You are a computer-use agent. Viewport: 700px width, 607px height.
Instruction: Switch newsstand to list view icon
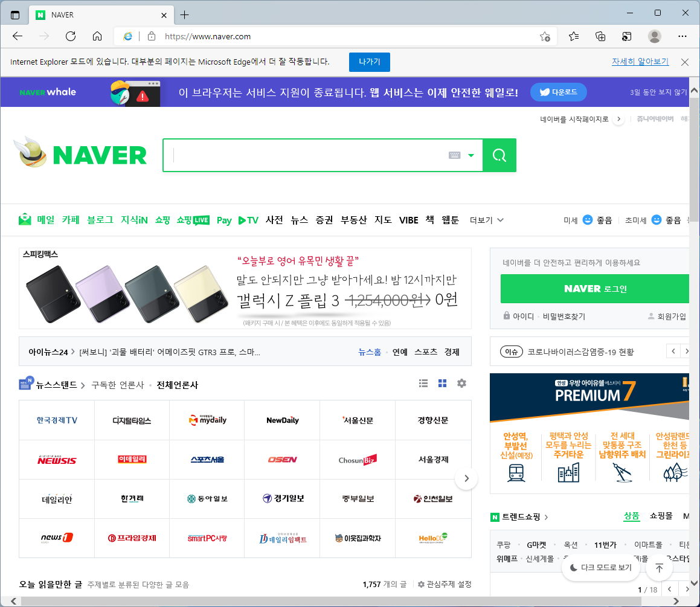(423, 384)
